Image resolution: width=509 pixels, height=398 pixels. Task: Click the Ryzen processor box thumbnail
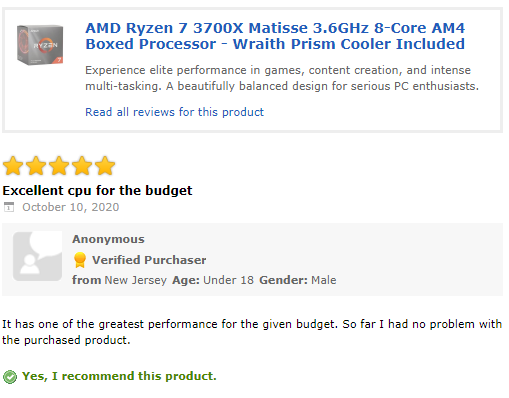[x=40, y=45]
